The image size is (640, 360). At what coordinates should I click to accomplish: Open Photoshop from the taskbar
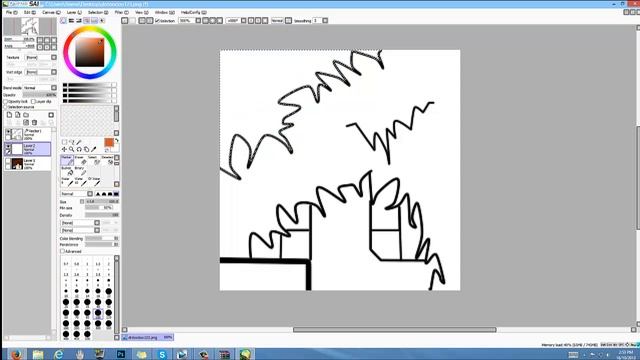(121, 354)
